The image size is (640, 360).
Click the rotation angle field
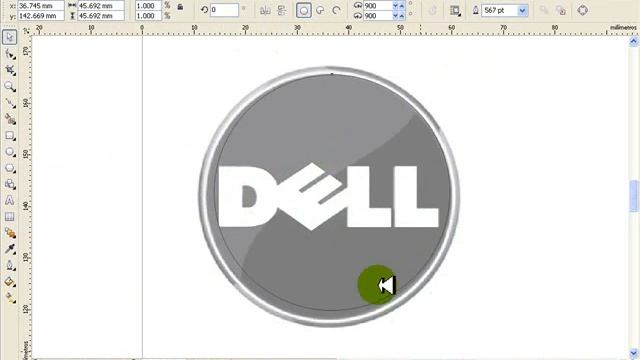224,10
